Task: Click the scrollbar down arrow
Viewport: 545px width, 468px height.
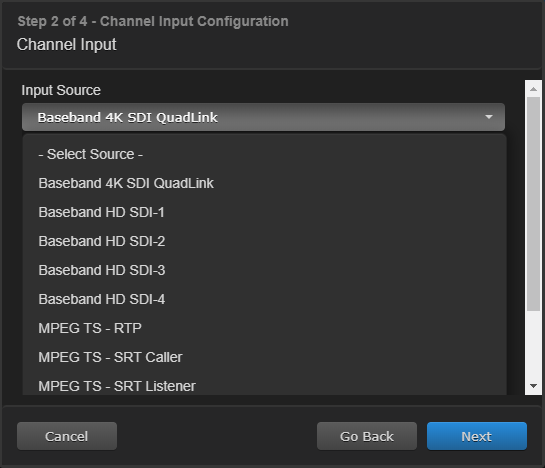Action: click(x=533, y=386)
